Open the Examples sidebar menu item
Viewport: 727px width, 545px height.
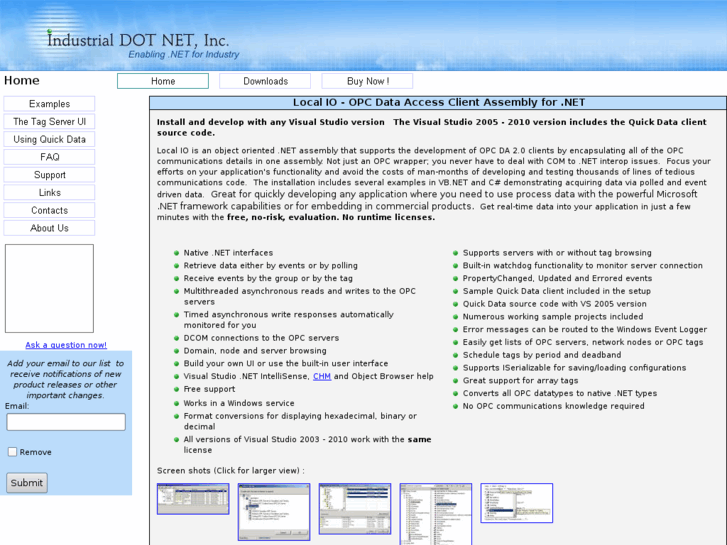click(x=49, y=104)
